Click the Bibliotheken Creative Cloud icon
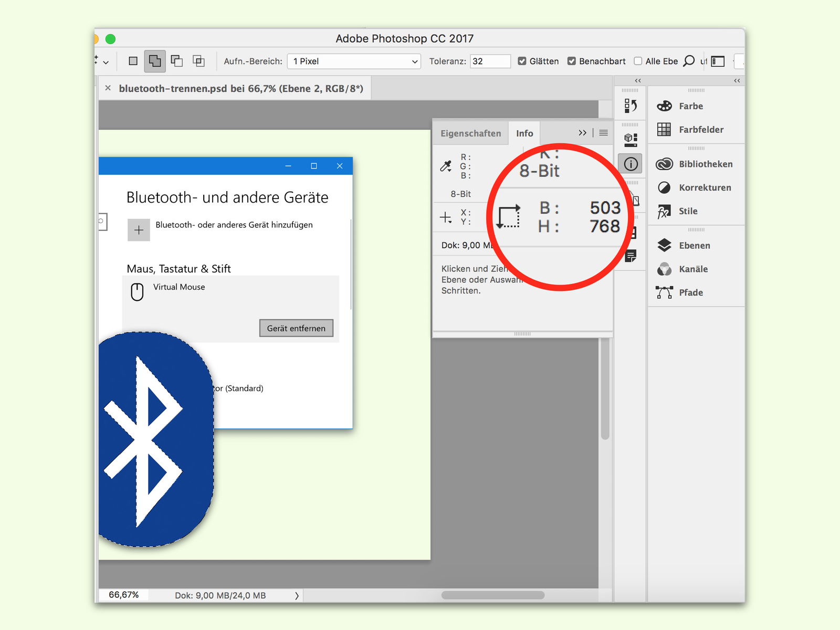This screenshot has height=630, width=840. 664,164
